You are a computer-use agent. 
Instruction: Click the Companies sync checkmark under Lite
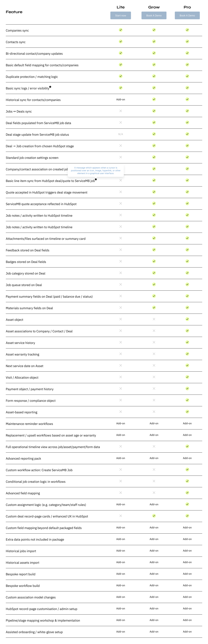[x=121, y=30]
